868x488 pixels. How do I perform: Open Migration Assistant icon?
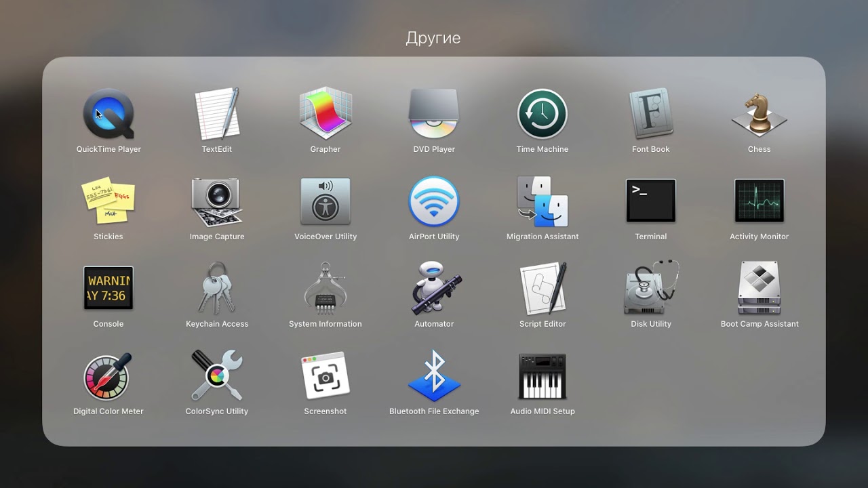(x=542, y=201)
